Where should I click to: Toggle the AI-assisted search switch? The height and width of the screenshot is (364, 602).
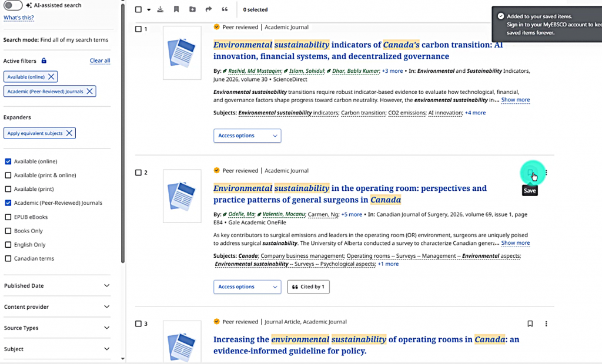tap(13, 5)
